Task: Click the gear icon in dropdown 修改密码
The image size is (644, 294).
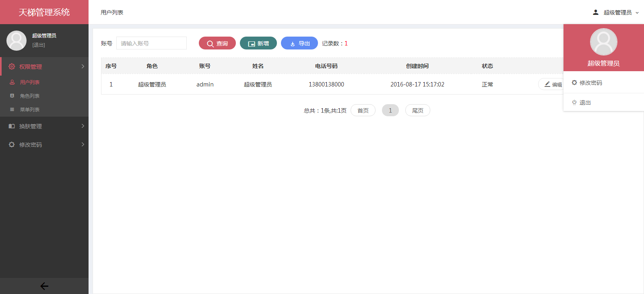Action: pos(574,82)
